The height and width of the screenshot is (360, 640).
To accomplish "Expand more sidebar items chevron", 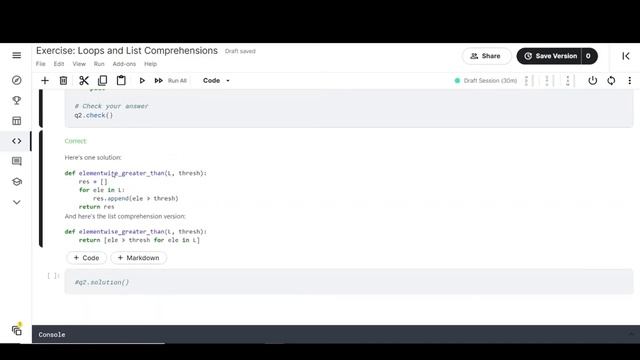I will tap(17, 202).
